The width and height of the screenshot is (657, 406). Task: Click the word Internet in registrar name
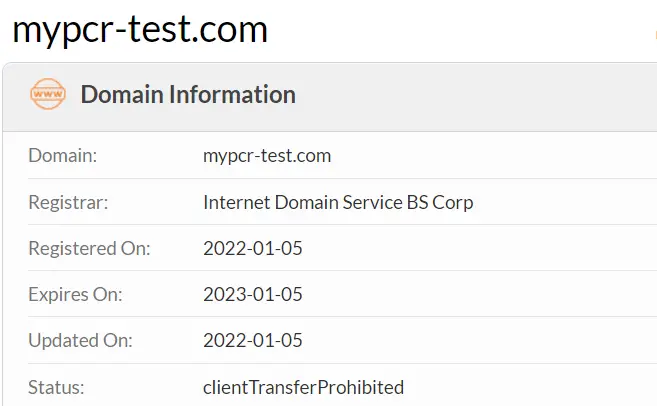(237, 202)
